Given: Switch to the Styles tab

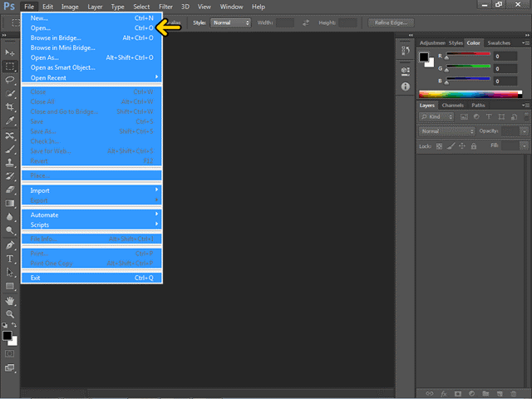Looking at the screenshot, I should pos(456,43).
